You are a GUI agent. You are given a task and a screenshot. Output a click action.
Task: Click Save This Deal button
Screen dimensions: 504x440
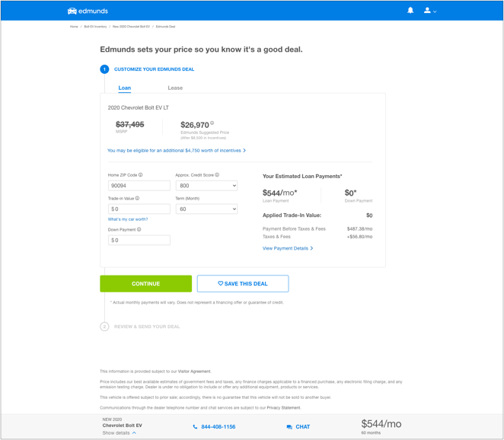coord(243,284)
